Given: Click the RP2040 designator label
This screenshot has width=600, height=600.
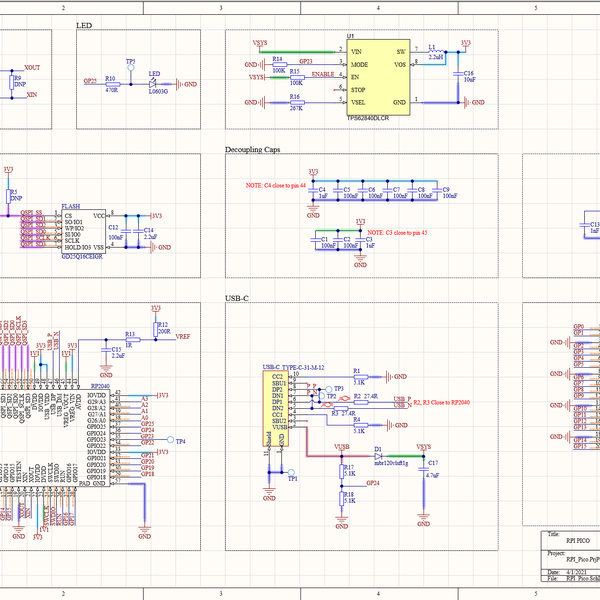Looking at the screenshot, I should click(100, 386).
